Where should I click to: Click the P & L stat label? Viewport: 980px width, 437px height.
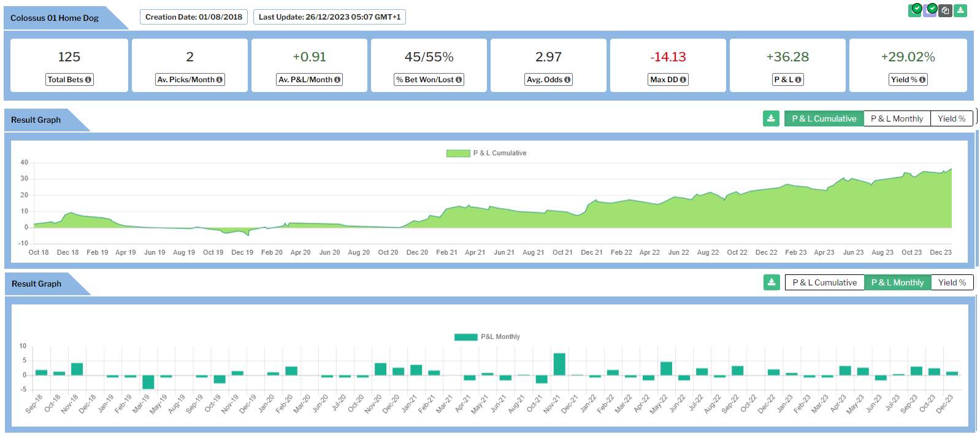coord(787,80)
